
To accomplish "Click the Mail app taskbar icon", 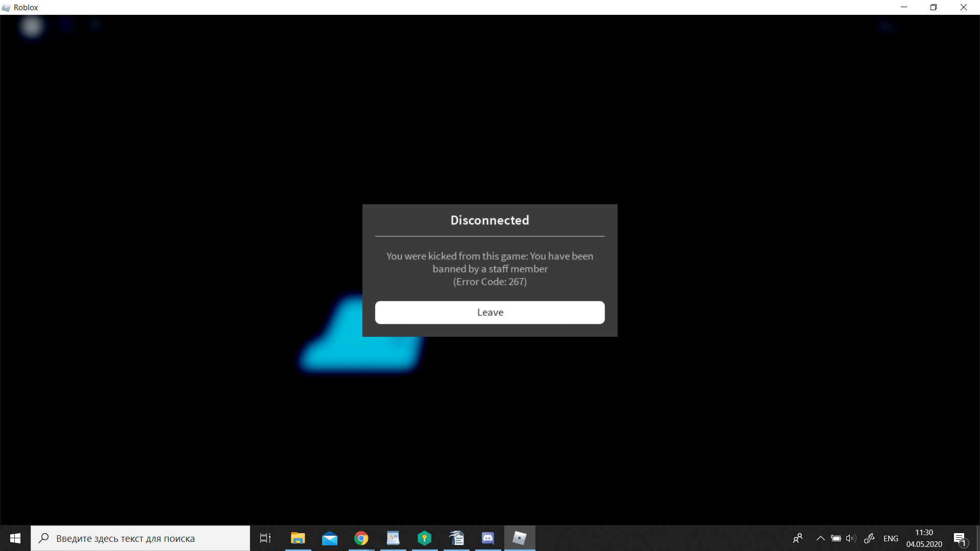I will pyautogui.click(x=329, y=538).
